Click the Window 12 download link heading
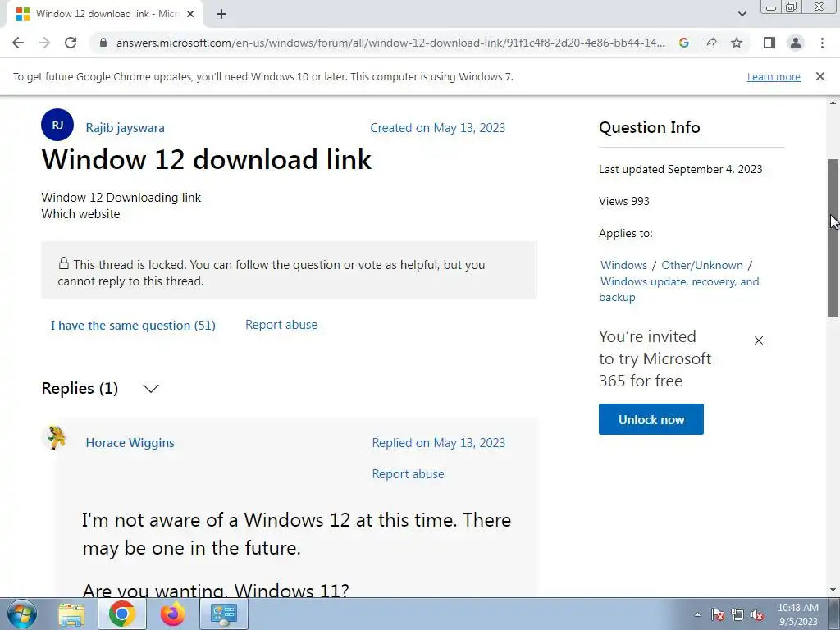The image size is (840, 630). coord(206,159)
